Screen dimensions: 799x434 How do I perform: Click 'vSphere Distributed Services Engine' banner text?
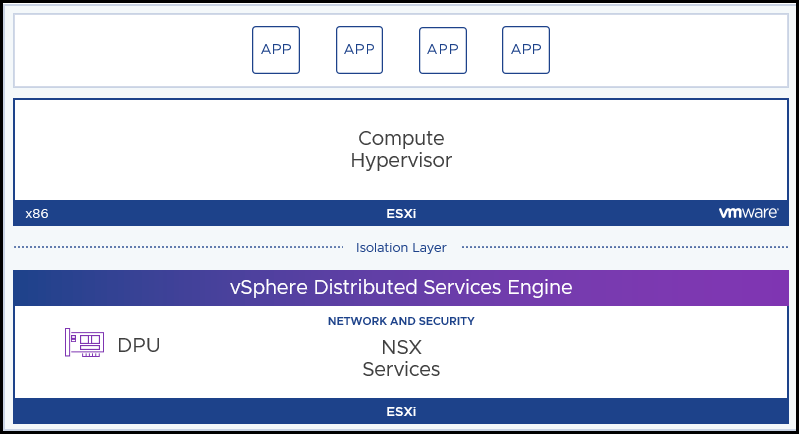point(401,287)
